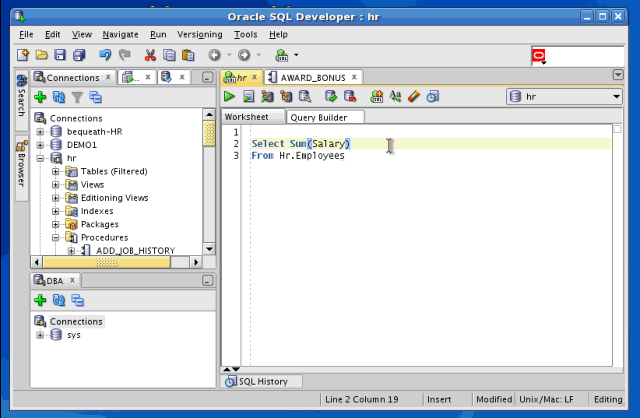Expand the Views node
The height and width of the screenshot is (418, 640).
[x=56, y=185]
